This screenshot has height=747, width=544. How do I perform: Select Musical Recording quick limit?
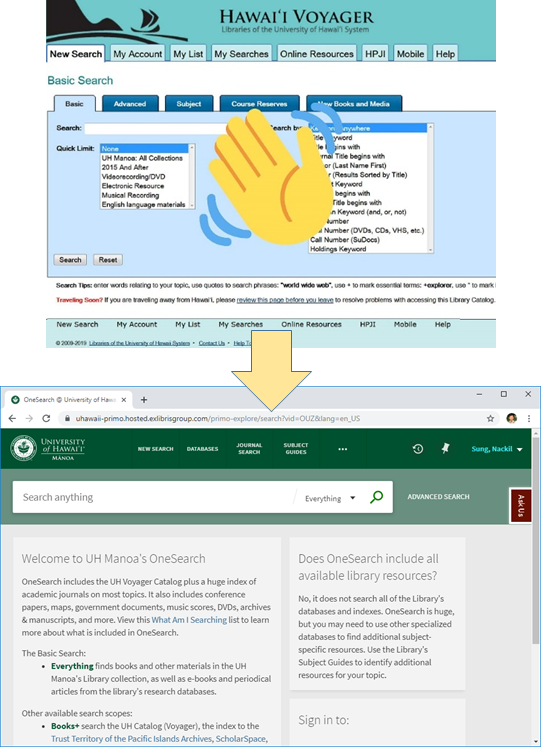click(x=130, y=195)
